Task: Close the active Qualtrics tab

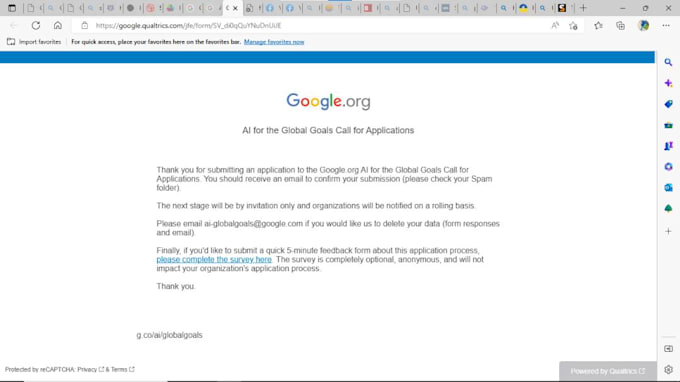Action: click(235, 8)
